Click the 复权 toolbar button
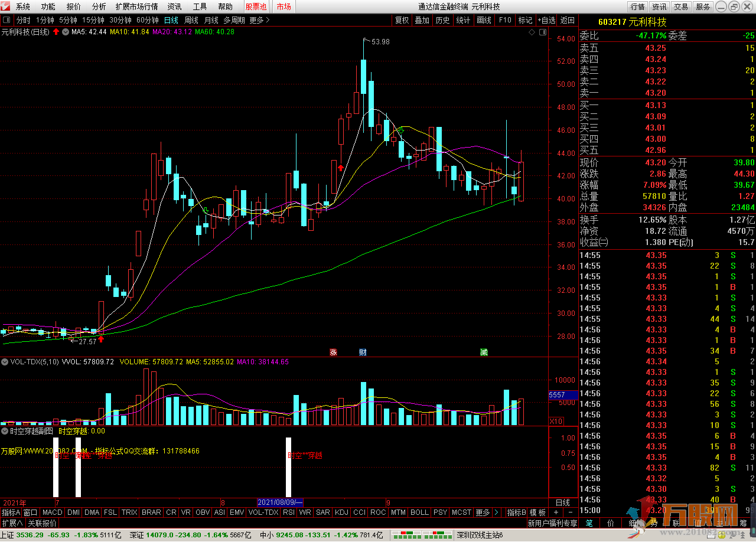The image size is (756, 542). 402,20
